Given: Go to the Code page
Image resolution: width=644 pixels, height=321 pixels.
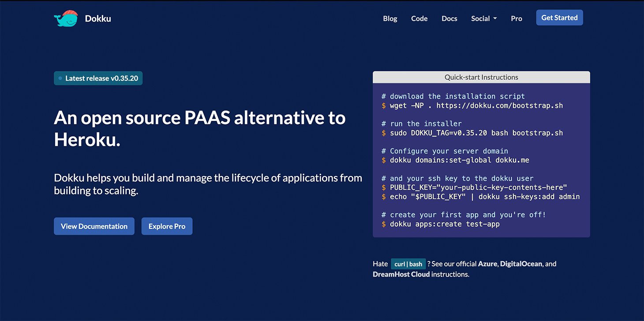Looking at the screenshot, I should (x=419, y=19).
